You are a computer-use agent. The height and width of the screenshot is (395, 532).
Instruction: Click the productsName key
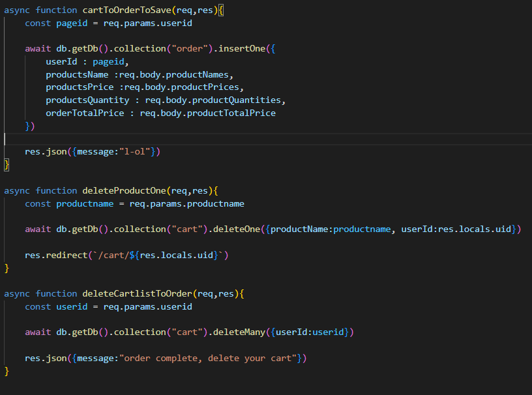78,75
